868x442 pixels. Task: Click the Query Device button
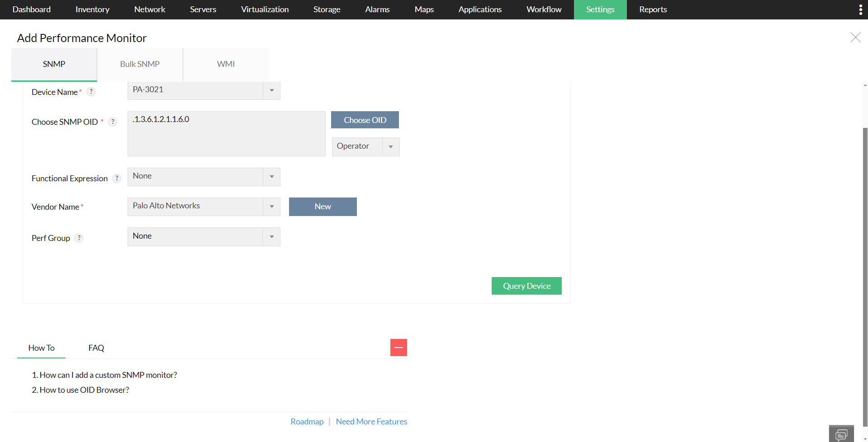(x=526, y=286)
